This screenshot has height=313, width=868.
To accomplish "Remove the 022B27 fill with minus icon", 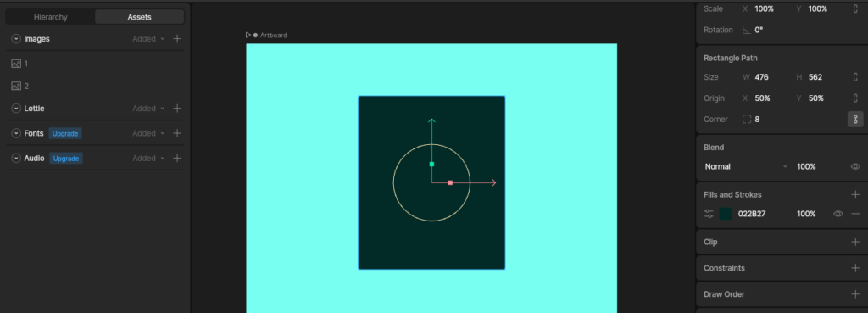I will [855, 214].
